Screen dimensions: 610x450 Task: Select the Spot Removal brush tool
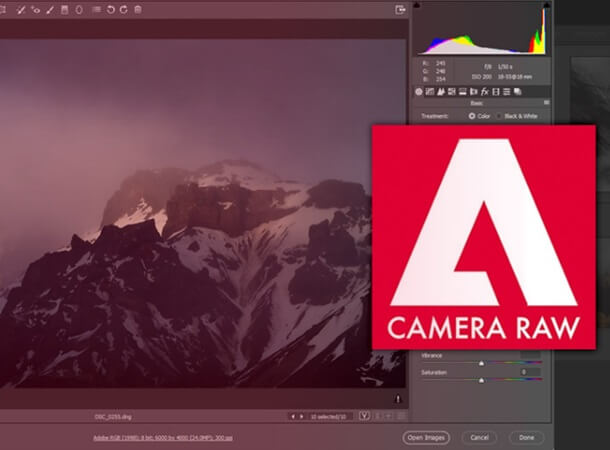(21, 10)
